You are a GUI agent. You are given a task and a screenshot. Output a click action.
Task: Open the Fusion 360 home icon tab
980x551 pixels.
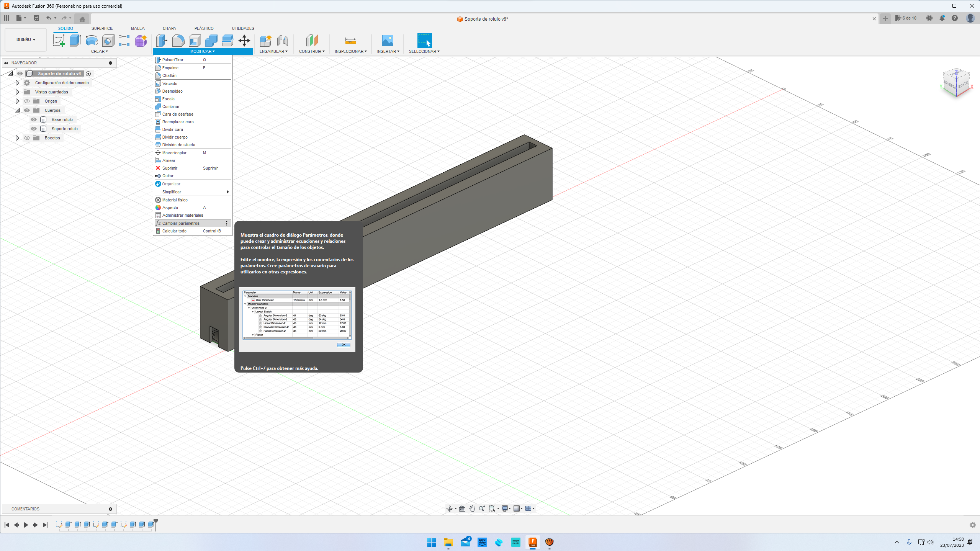tap(82, 19)
